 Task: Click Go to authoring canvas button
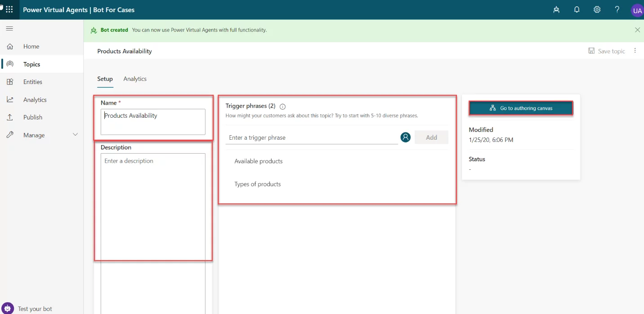click(x=521, y=108)
